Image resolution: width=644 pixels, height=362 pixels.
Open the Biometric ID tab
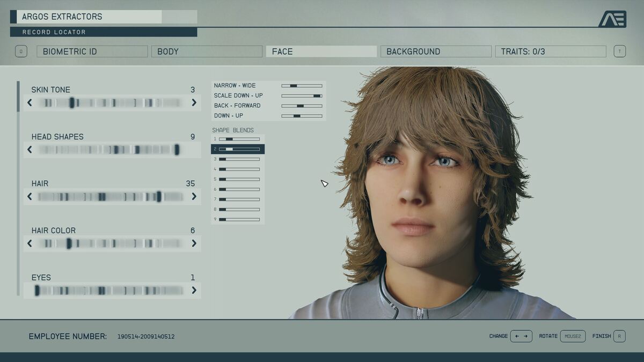point(92,51)
